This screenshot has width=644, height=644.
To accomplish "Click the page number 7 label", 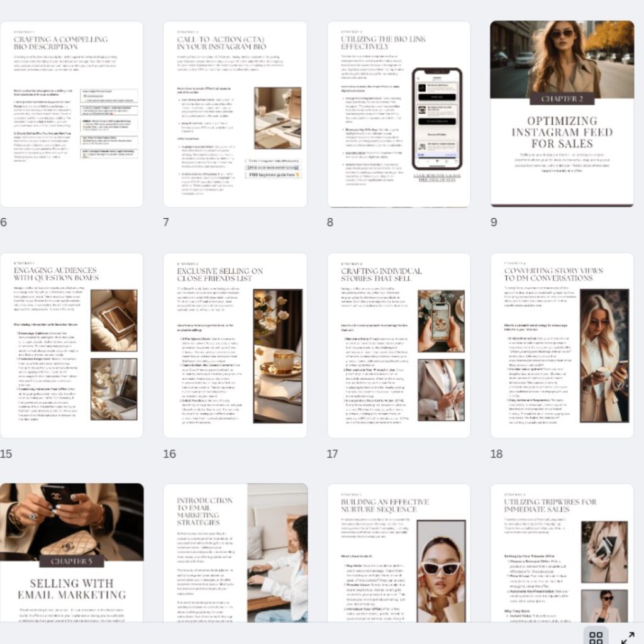I will 167,222.
